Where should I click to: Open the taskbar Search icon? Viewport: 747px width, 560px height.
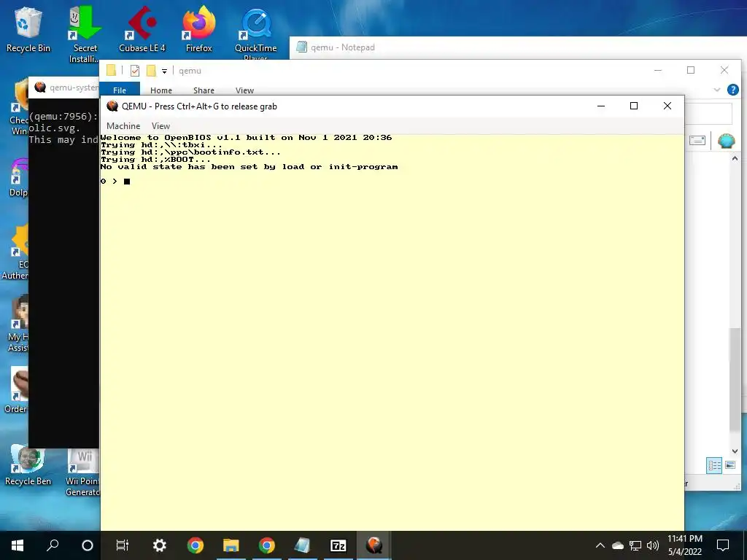click(53, 545)
